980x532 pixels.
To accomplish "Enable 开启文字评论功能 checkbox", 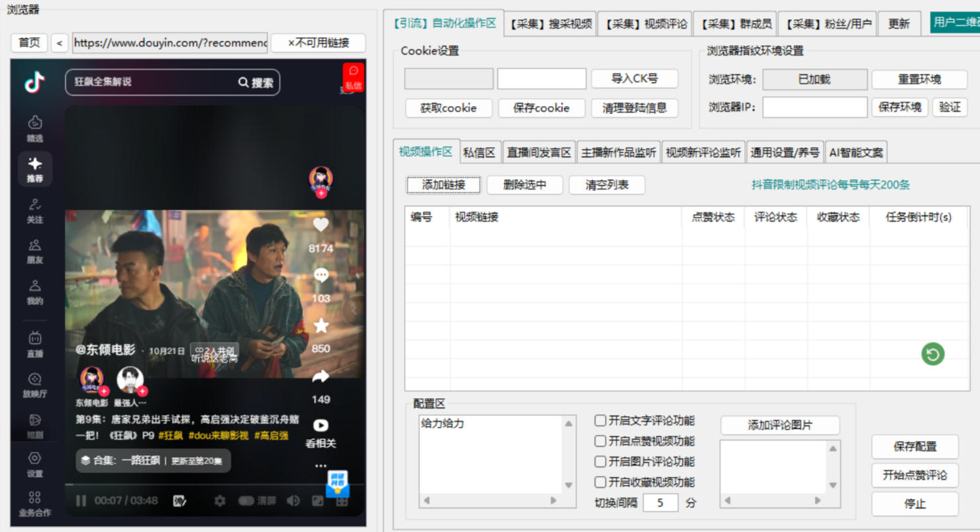I will click(600, 421).
